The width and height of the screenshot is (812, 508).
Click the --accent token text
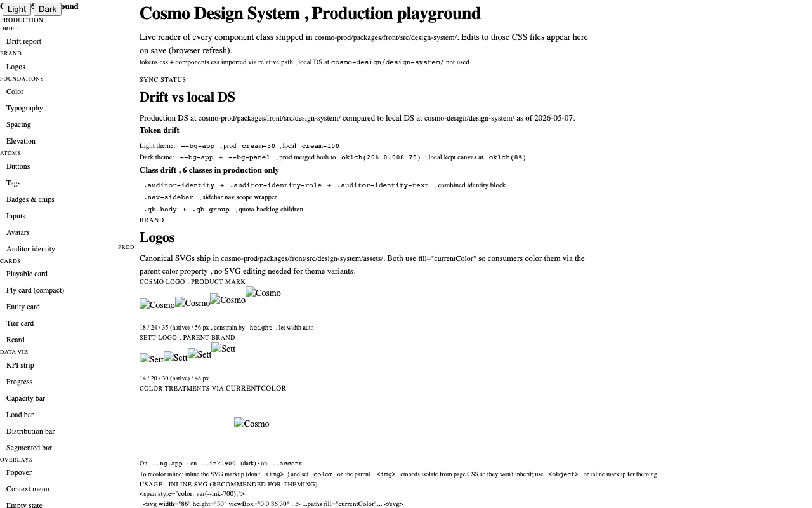287,464
